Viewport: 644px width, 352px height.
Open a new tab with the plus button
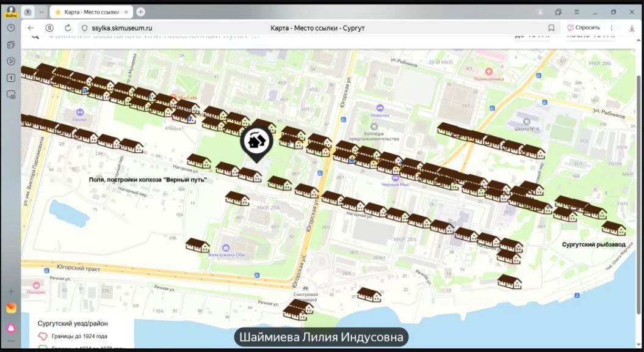[140, 12]
